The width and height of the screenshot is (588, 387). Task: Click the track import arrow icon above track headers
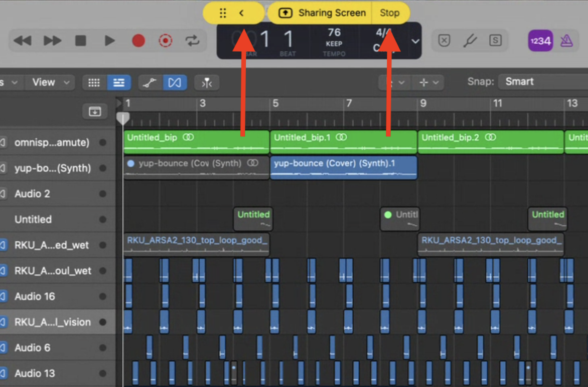click(x=94, y=111)
